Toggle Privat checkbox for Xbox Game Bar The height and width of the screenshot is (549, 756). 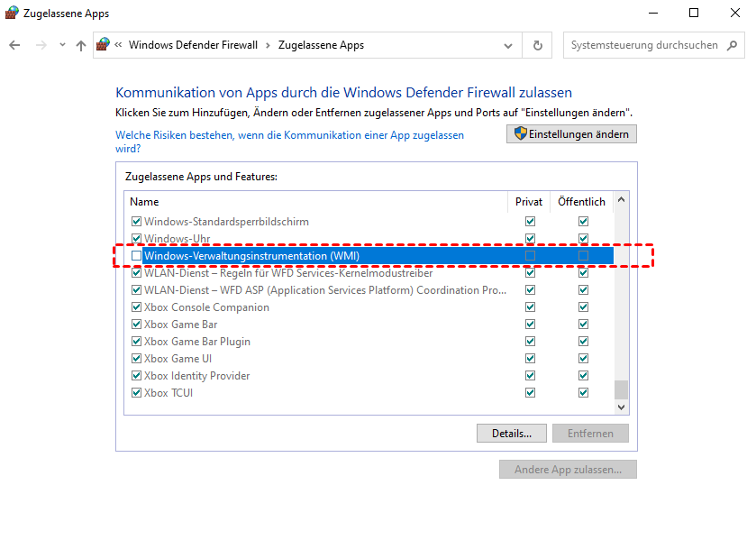[x=530, y=325]
